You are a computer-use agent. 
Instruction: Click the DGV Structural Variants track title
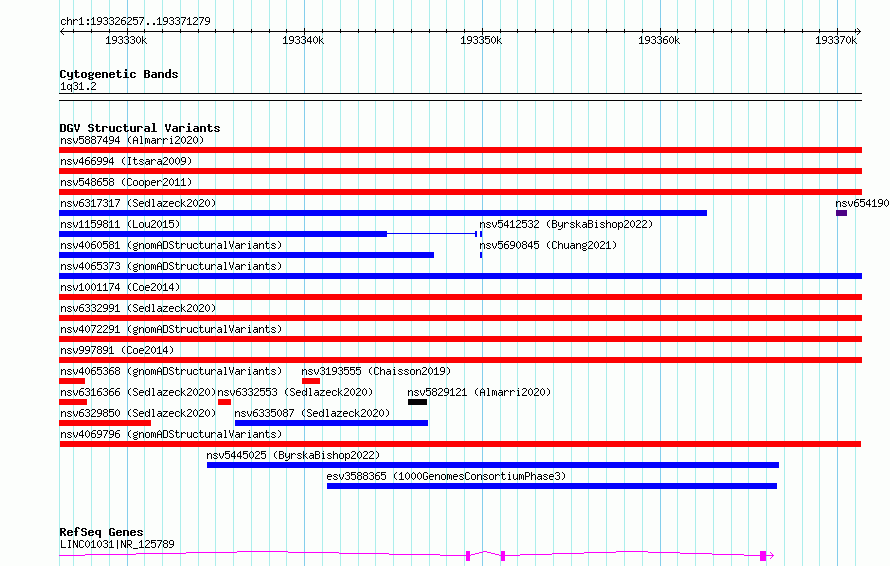[x=140, y=128]
